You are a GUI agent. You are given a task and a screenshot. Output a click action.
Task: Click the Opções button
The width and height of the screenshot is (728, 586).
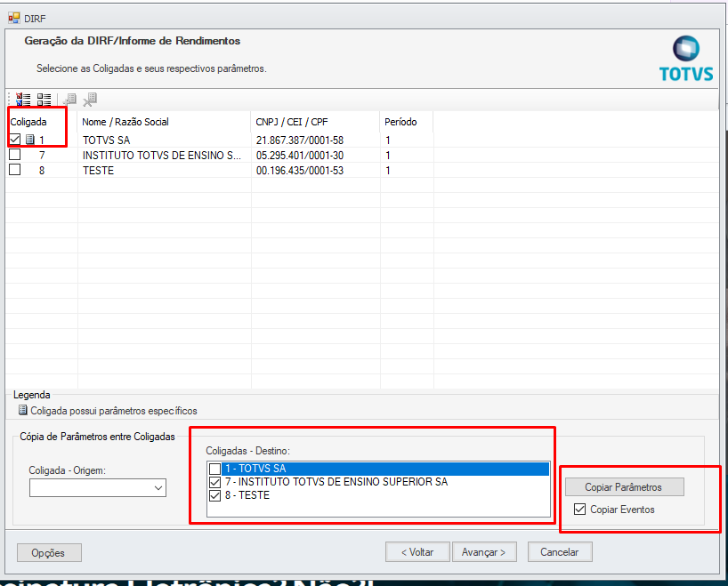(49, 552)
